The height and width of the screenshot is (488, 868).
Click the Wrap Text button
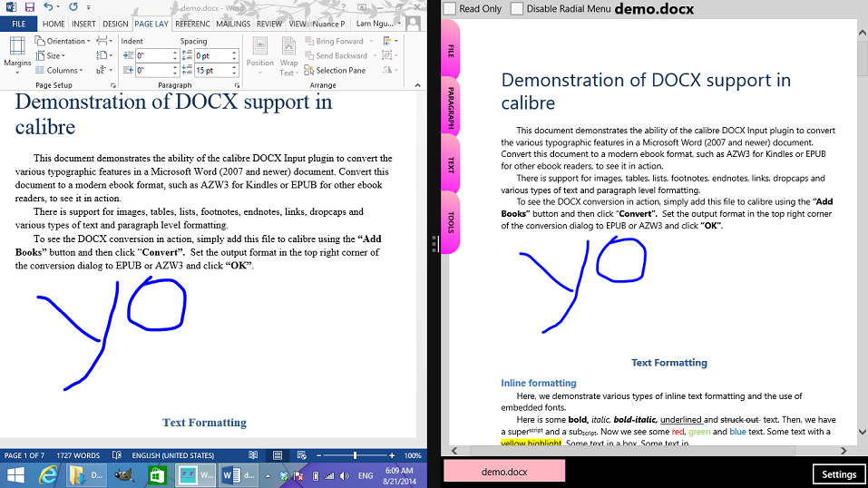(x=288, y=55)
